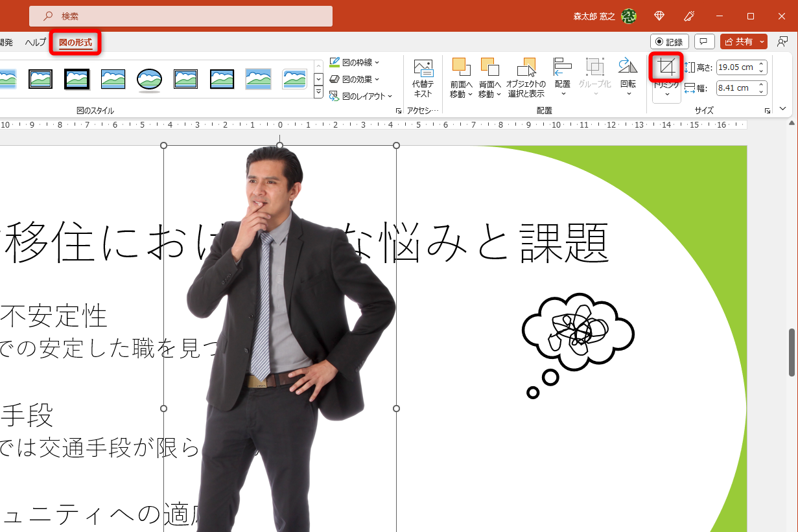Click the 共有 share button
Viewport: 798px width, 532px height.
click(740, 41)
